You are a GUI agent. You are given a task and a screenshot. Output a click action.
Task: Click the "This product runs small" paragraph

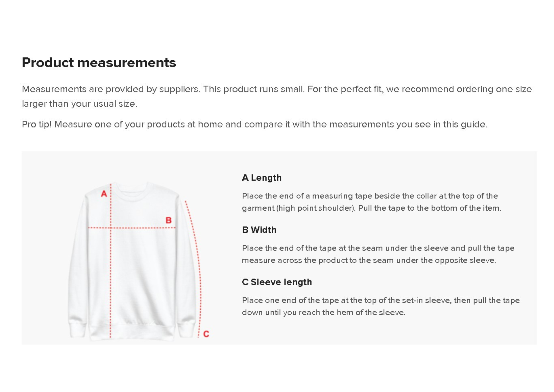(x=277, y=89)
